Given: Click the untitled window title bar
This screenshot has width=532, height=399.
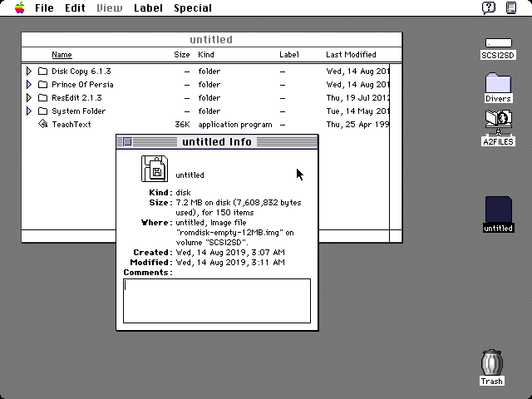Looking at the screenshot, I should (x=212, y=40).
